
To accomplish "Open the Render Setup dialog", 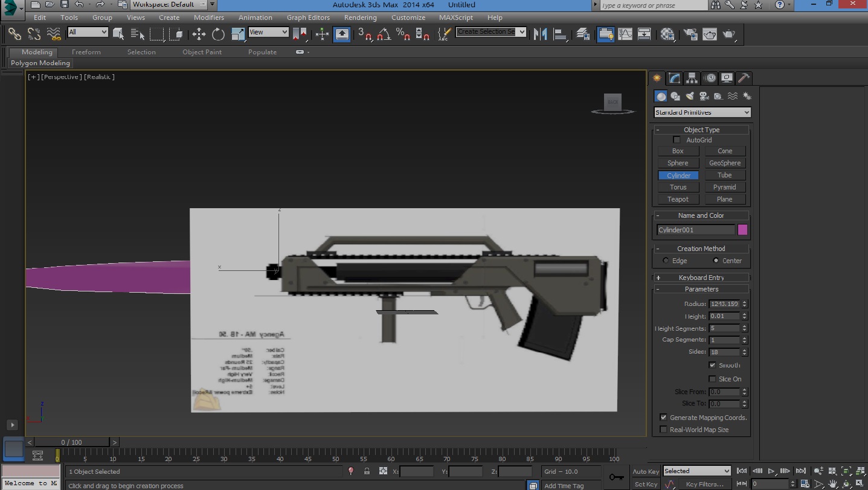I will point(690,34).
